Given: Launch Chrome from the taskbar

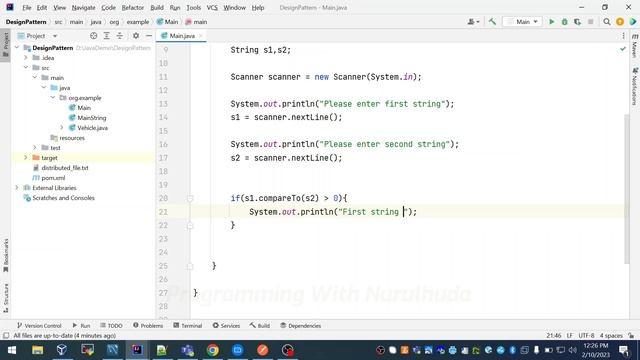Looking at the screenshot, I should pyautogui.click(x=212, y=350).
